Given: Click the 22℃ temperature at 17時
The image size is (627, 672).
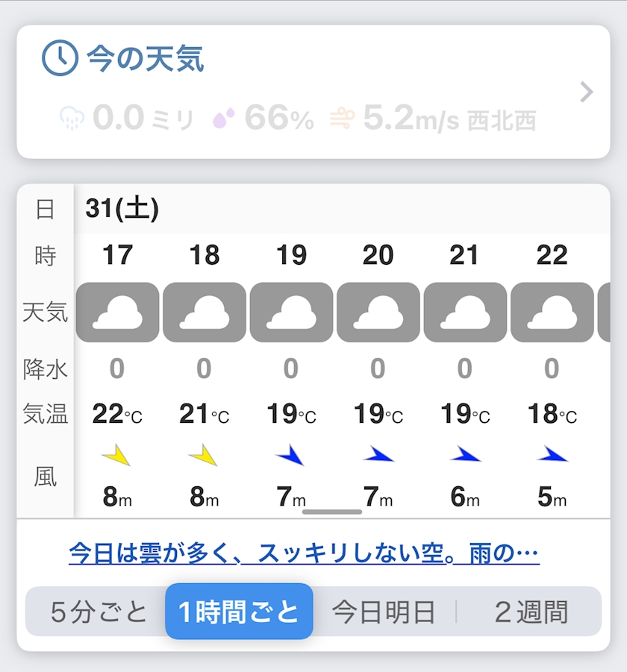Looking at the screenshot, I should tap(117, 413).
